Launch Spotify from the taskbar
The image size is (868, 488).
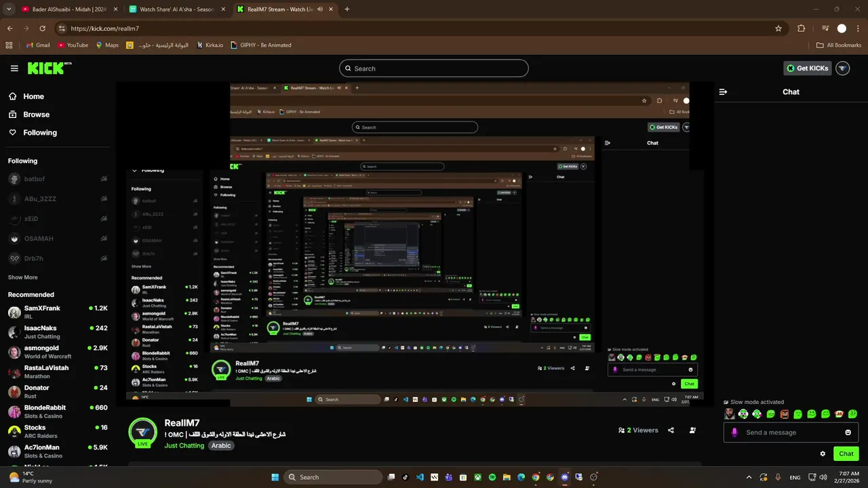492,477
